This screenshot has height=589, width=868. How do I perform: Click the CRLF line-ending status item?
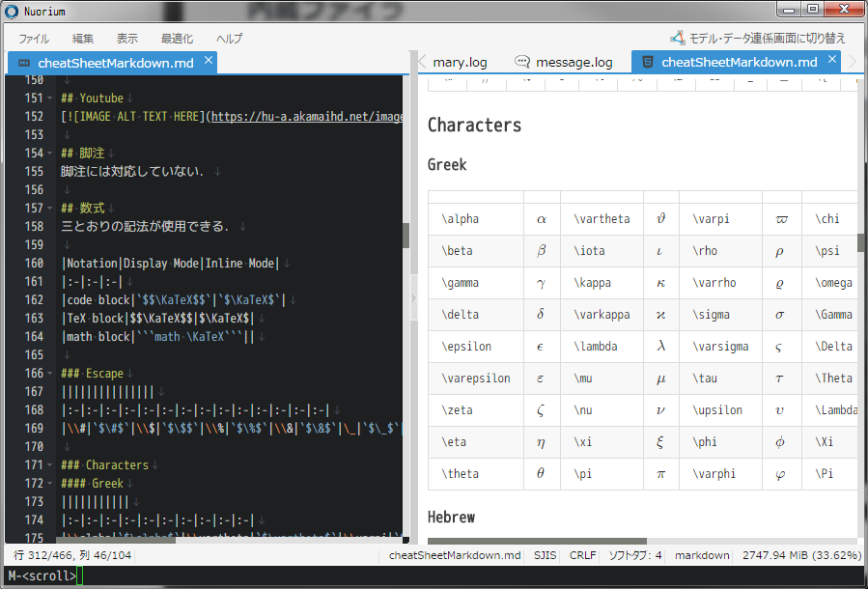(582, 555)
